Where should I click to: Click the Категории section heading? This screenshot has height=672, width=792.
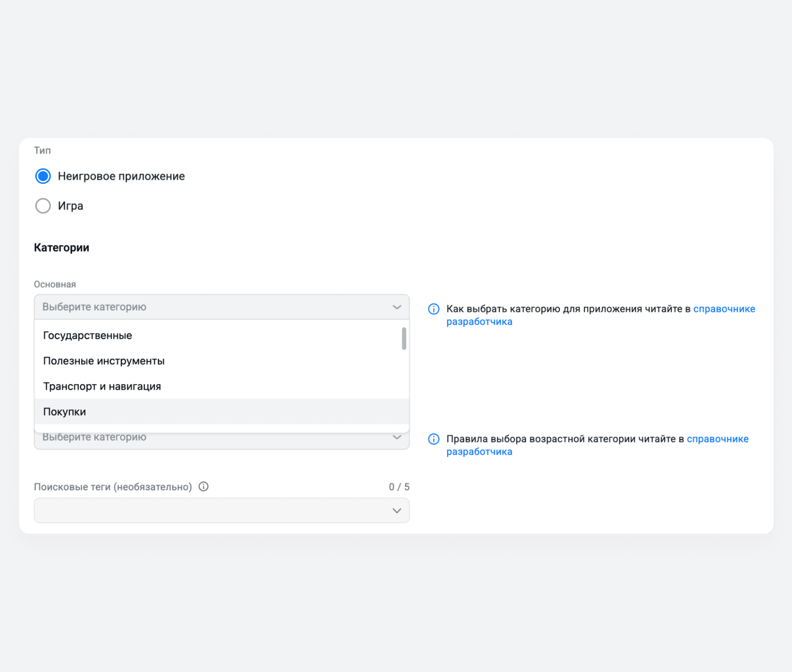pos(62,248)
